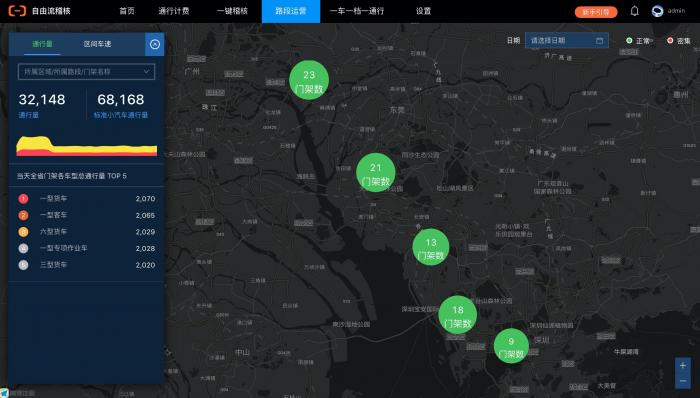Screen dimensions: 700x398
Task: Click rank 3 badge for 六型货车
Action: 23,232
